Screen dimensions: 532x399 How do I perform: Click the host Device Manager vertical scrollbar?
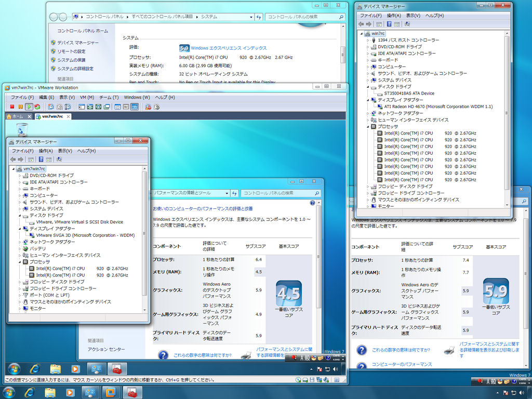pyautogui.click(x=507, y=119)
